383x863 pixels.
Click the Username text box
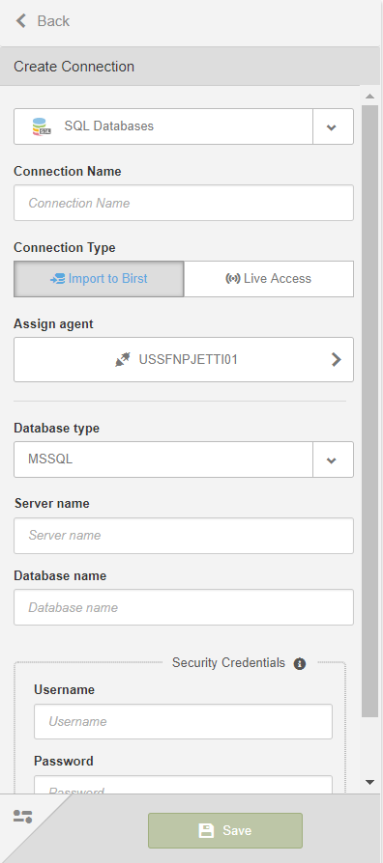(183, 722)
